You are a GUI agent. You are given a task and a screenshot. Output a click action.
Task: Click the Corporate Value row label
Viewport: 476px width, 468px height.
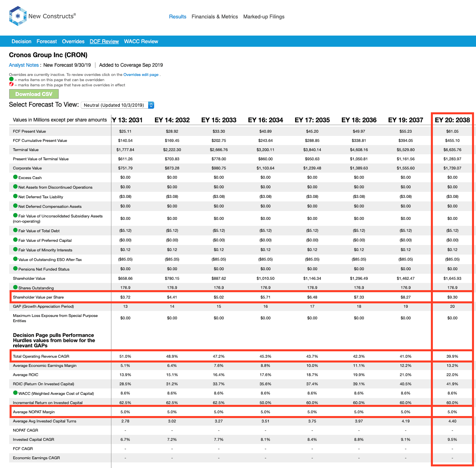pos(27,168)
